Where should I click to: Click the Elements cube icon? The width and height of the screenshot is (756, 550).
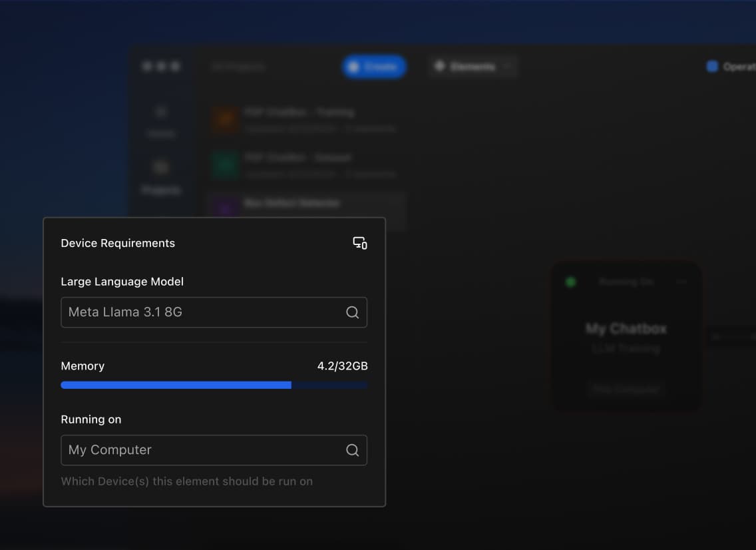point(440,67)
